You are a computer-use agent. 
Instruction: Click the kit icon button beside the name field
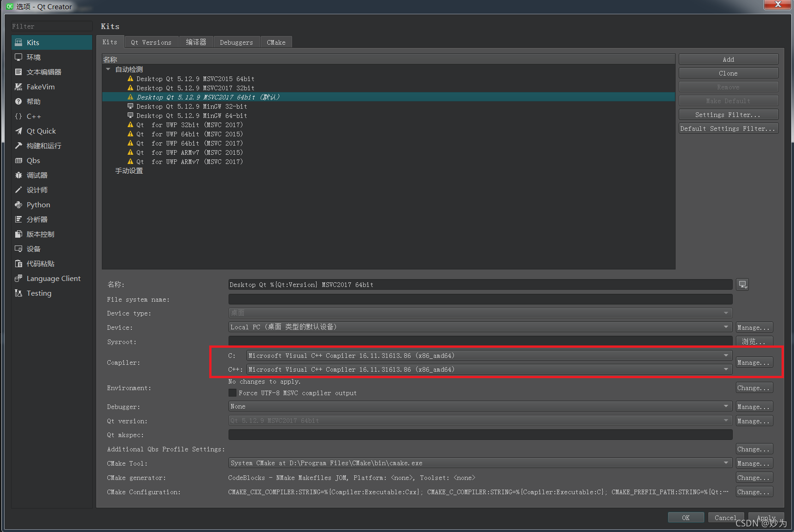(742, 285)
